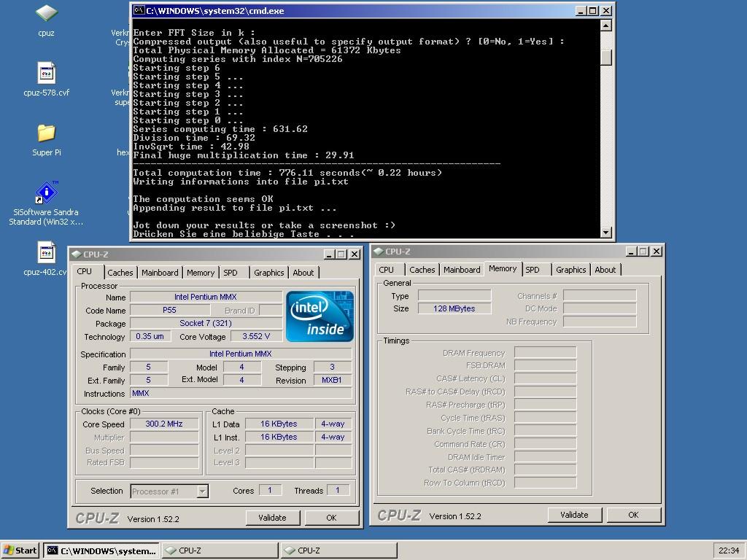Open Graphics tab in left CPU-Z window

point(268,273)
